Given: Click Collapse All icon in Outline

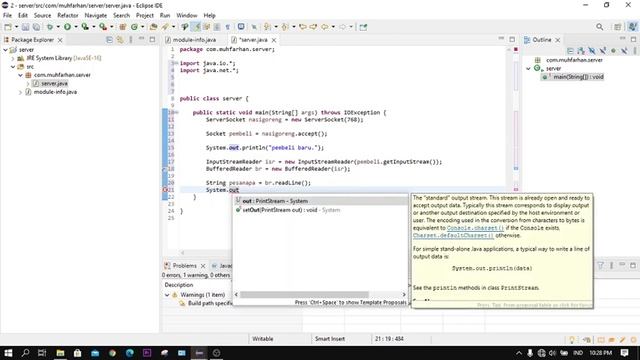Looking at the screenshot, I should point(570,51).
